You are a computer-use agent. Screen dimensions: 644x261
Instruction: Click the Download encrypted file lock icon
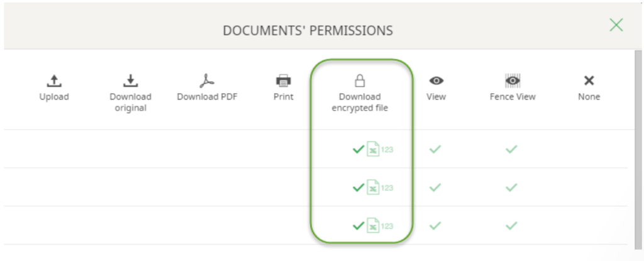(360, 81)
